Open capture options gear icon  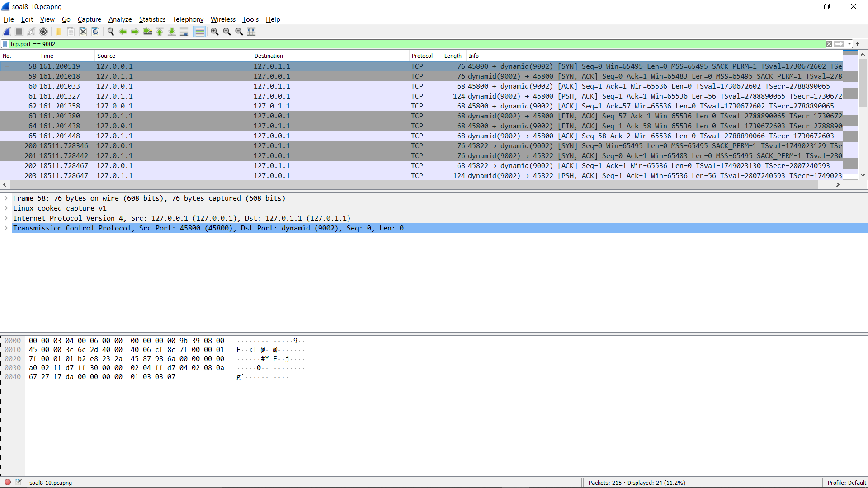43,32
